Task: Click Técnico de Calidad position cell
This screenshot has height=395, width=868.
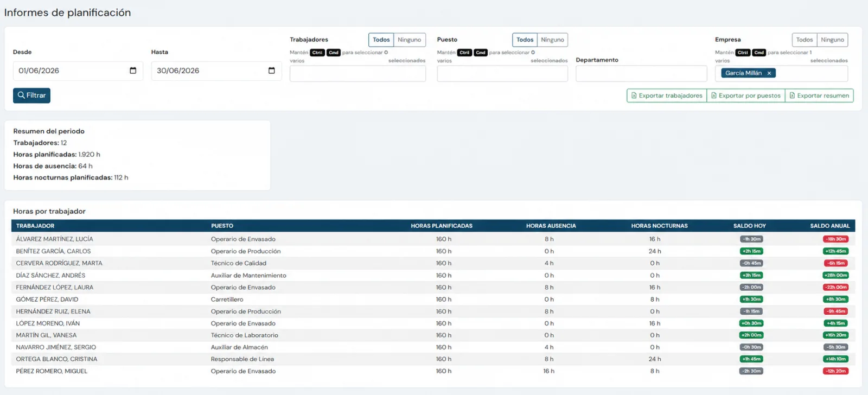Action: (x=239, y=263)
